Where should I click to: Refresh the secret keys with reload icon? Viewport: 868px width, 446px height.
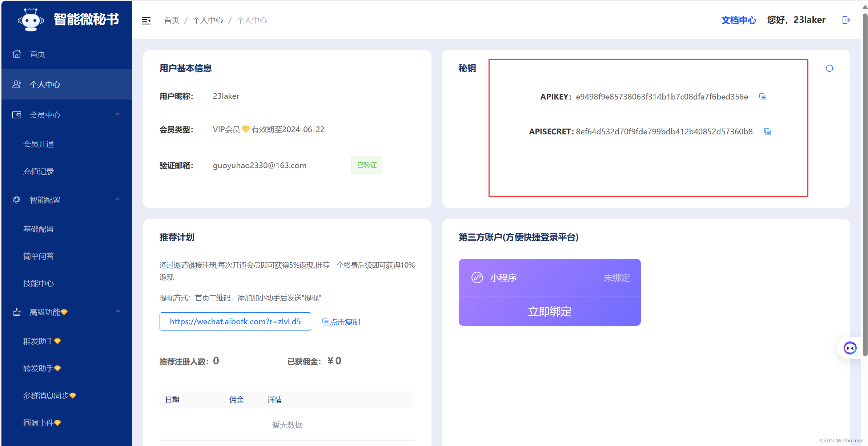pos(829,68)
